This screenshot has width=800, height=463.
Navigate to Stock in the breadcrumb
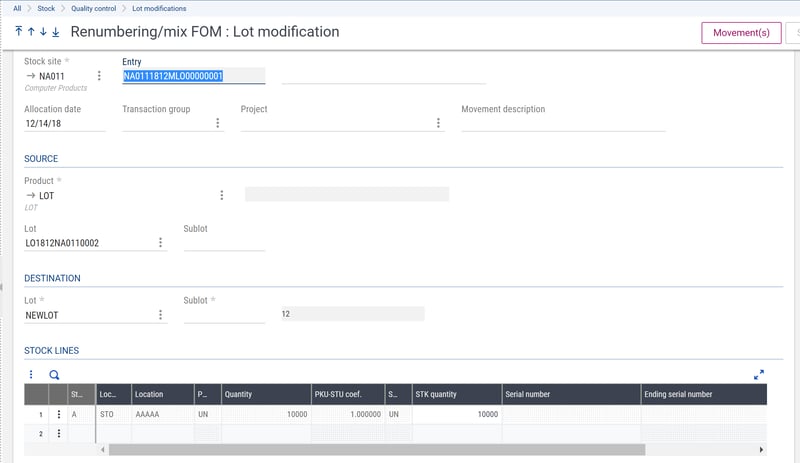(x=46, y=8)
